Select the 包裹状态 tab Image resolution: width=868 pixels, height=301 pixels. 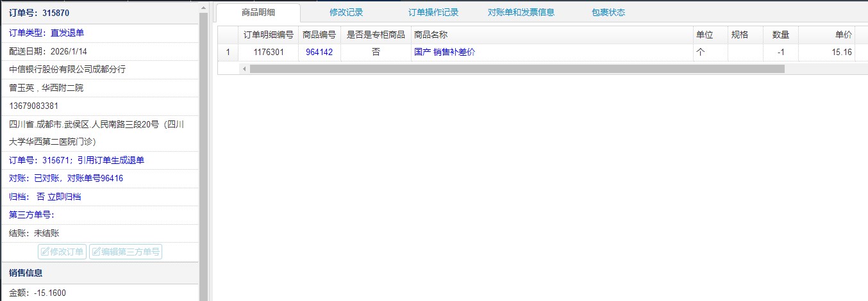[608, 12]
